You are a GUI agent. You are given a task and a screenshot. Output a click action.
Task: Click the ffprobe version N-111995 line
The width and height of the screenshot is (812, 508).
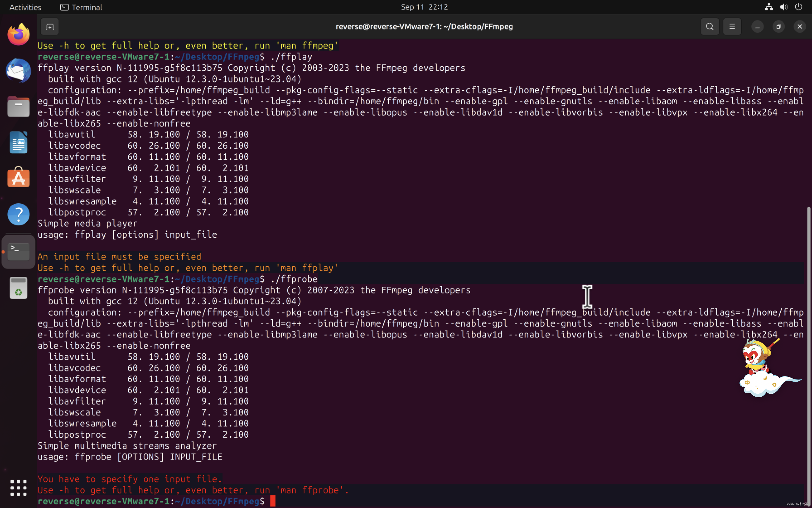pyautogui.click(x=254, y=290)
